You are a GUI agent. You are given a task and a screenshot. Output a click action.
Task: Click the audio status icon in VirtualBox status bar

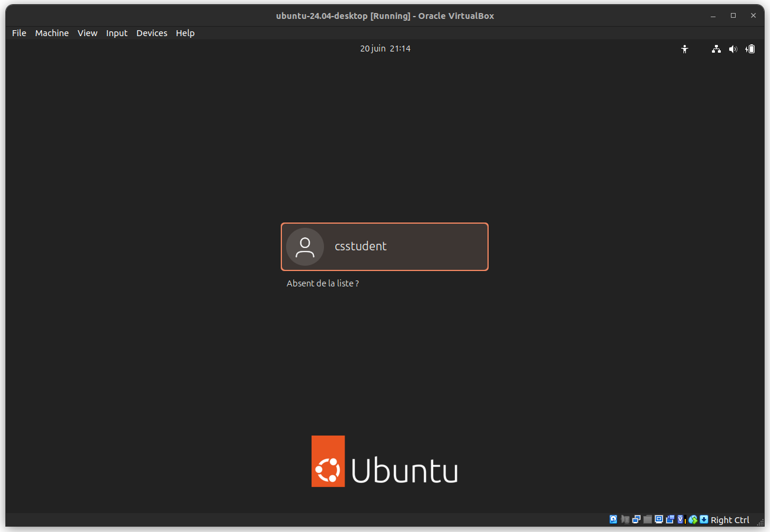tap(625, 520)
